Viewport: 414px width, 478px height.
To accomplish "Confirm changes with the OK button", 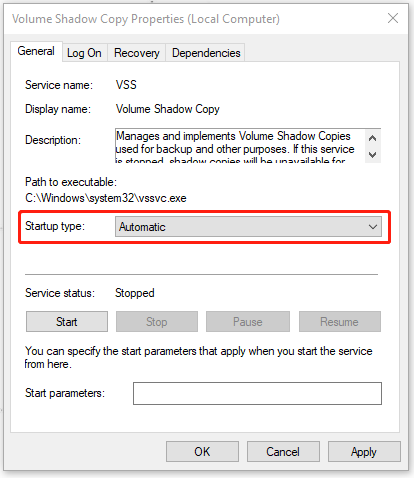I will click(202, 452).
